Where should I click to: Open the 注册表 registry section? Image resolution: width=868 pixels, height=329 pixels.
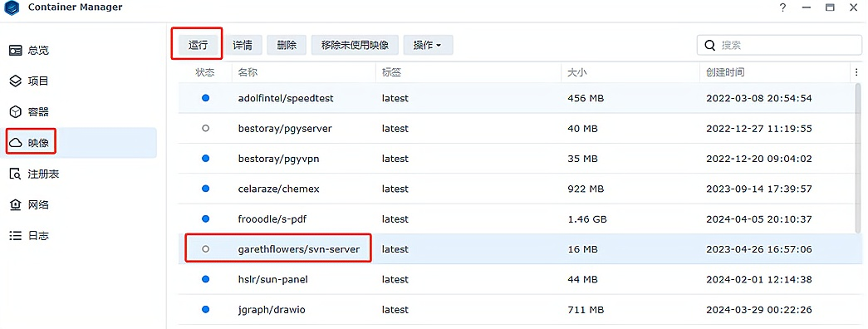click(79, 174)
